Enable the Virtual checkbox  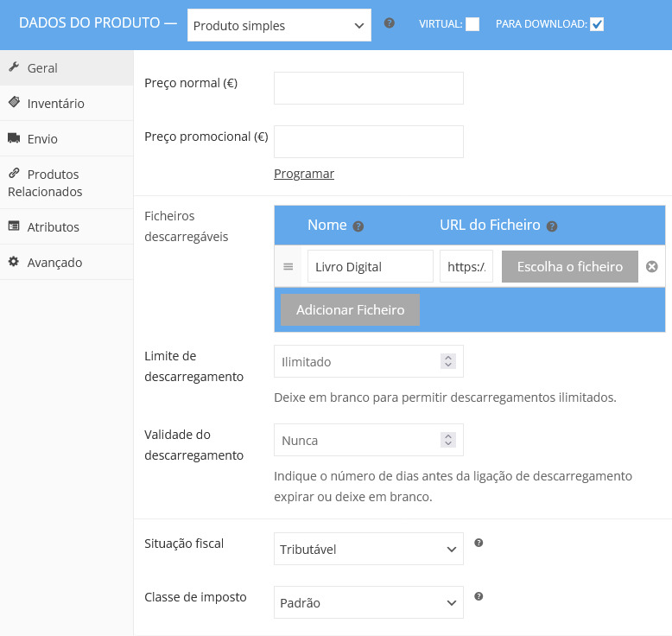point(472,24)
